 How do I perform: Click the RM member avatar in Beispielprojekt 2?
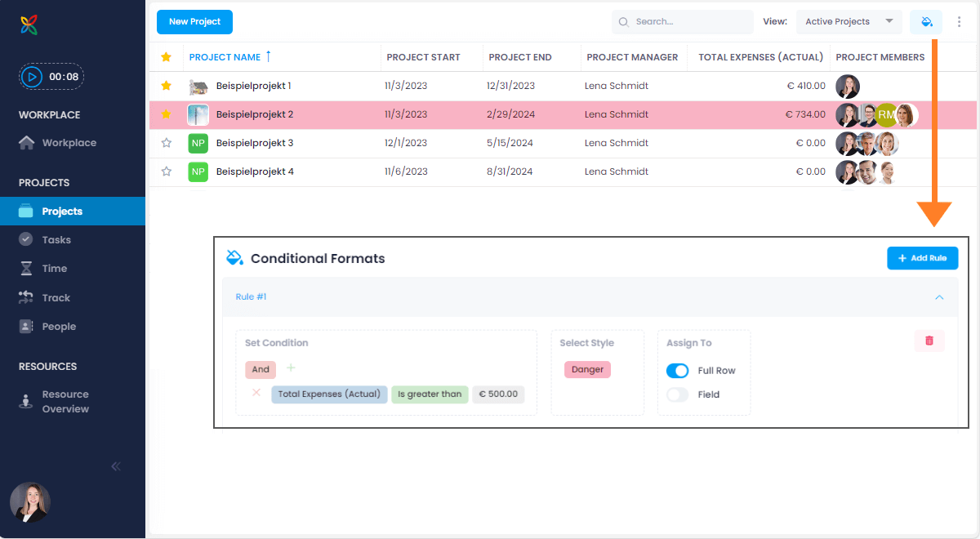[x=887, y=115]
